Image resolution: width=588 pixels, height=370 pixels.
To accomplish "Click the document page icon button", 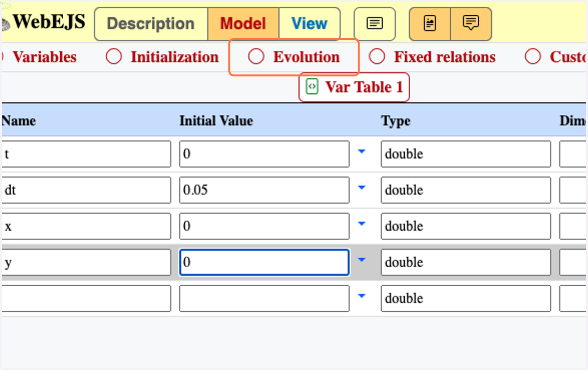I will (430, 24).
